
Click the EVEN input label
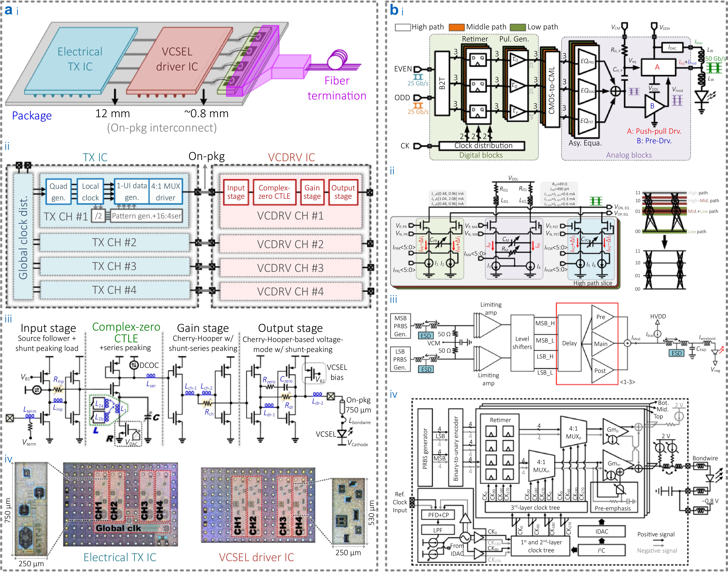(x=403, y=69)
